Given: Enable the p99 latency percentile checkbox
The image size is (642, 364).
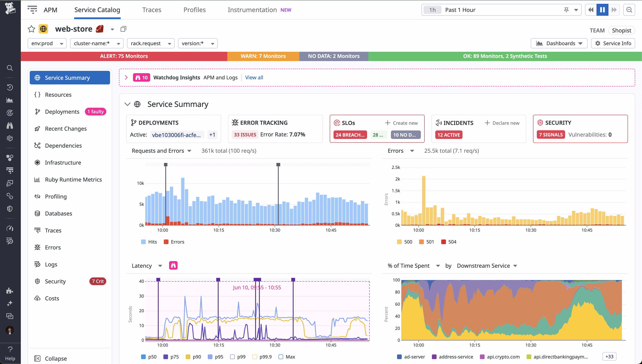Looking at the screenshot, I should 233,357.
